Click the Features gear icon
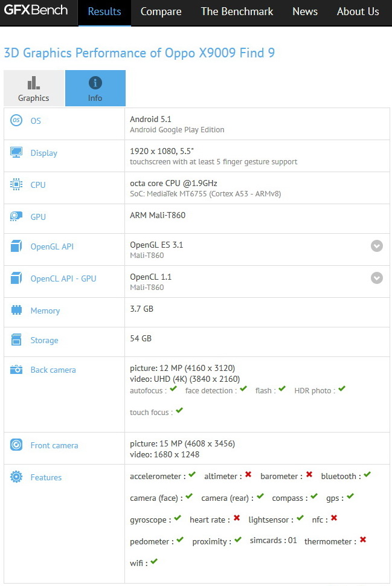 click(x=16, y=477)
